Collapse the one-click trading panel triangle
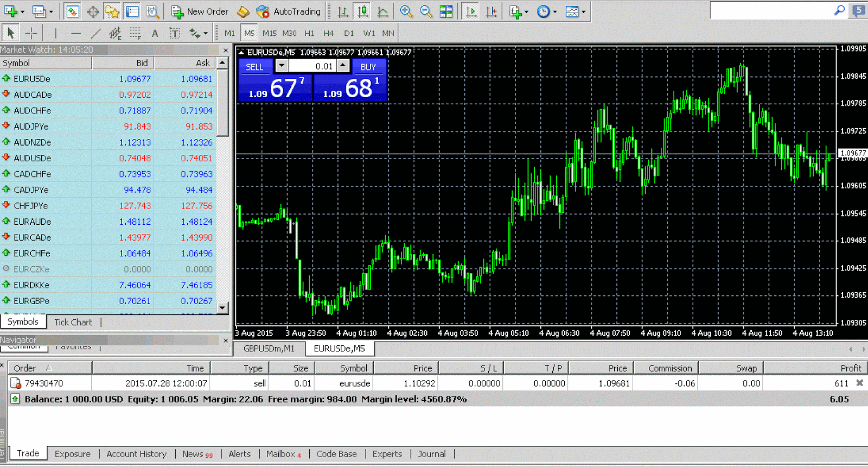 point(241,52)
